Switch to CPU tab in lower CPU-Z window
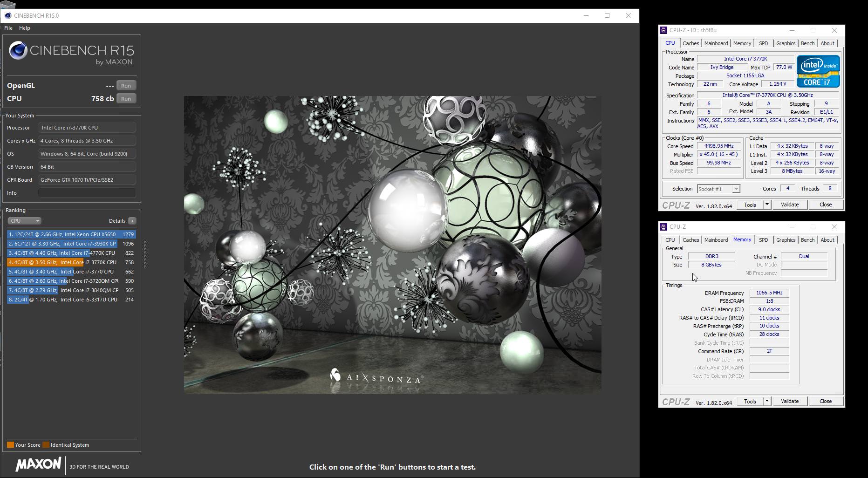The height and width of the screenshot is (478, 868). [670, 240]
